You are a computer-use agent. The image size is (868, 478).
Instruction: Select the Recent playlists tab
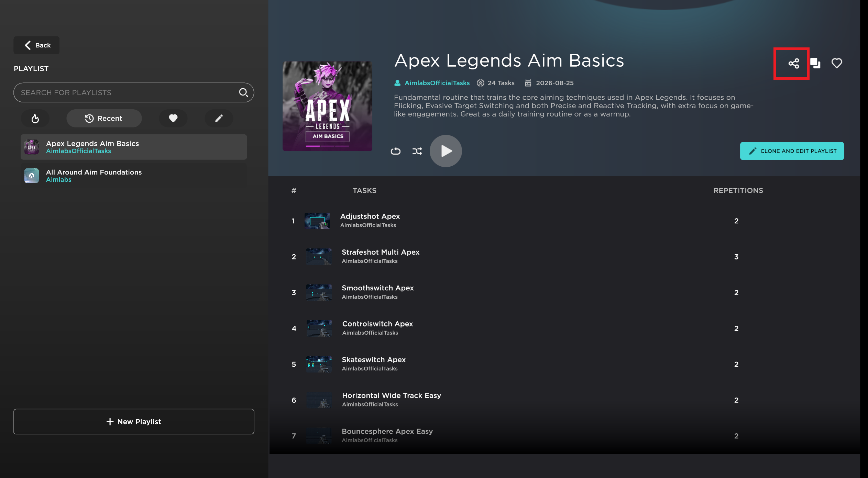coord(104,119)
